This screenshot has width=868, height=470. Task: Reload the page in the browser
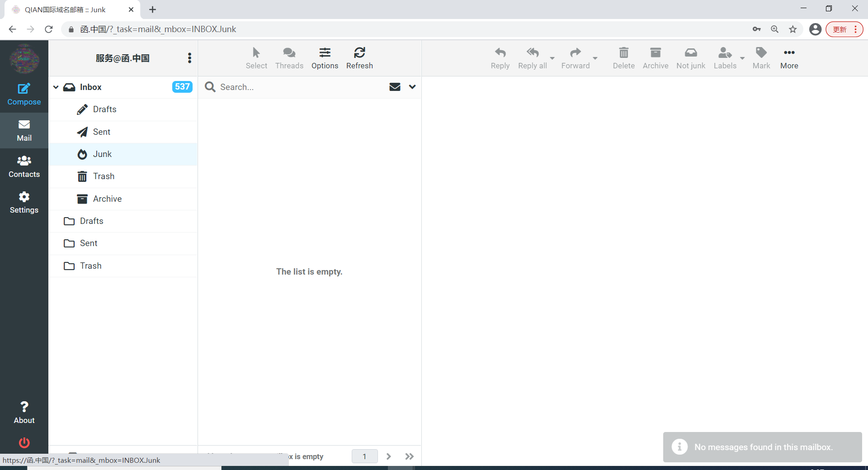coord(49,29)
